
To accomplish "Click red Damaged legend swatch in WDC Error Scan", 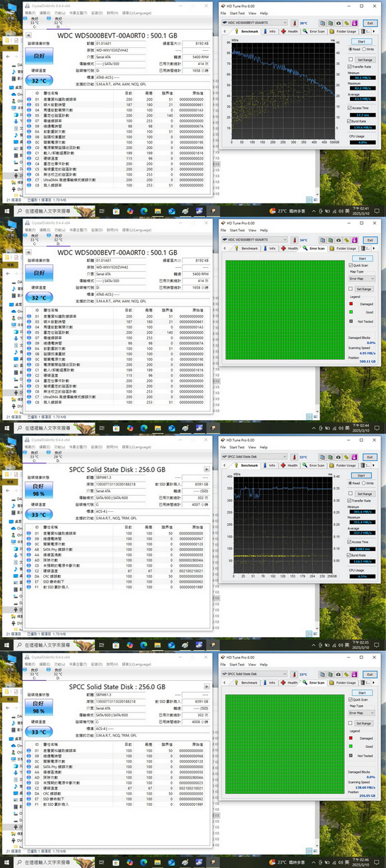I will click(351, 304).
